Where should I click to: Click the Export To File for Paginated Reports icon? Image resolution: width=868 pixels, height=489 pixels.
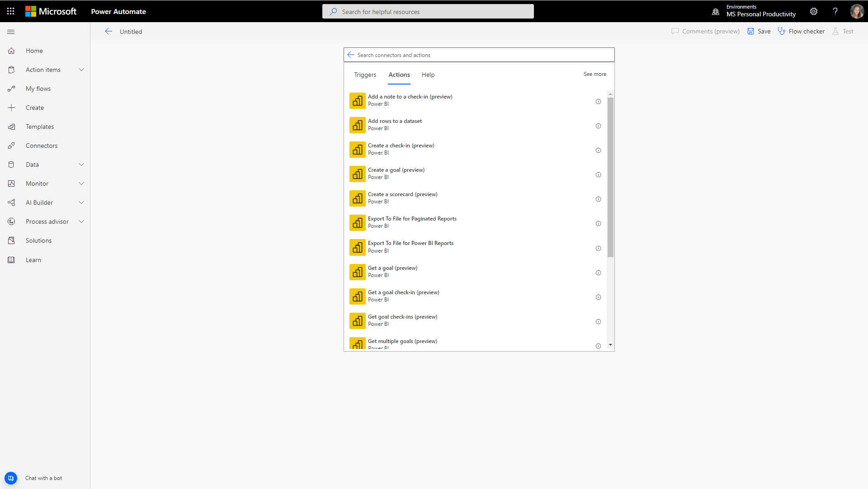[x=357, y=223]
